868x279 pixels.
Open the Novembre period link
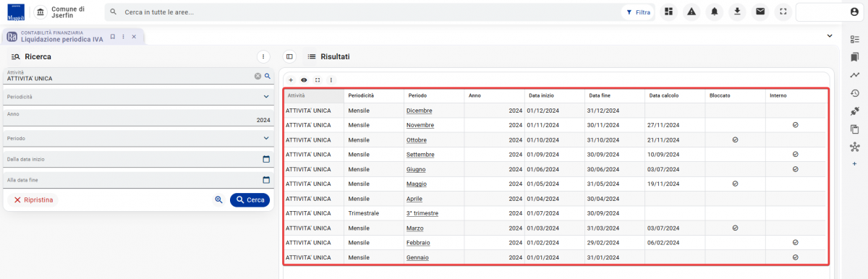coord(420,125)
